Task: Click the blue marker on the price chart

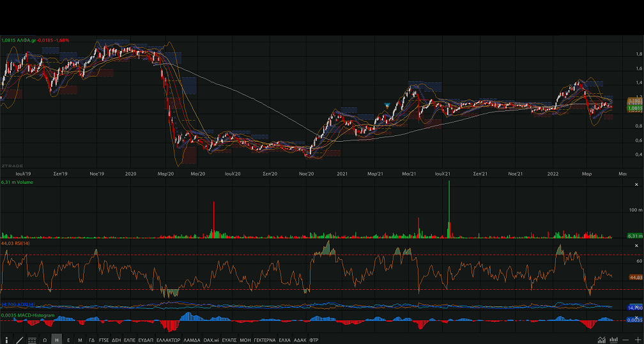Action: tap(387, 105)
